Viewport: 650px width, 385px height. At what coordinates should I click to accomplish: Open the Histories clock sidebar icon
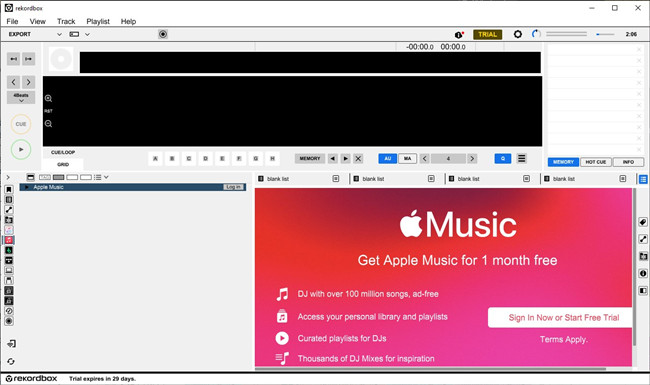click(9, 311)
